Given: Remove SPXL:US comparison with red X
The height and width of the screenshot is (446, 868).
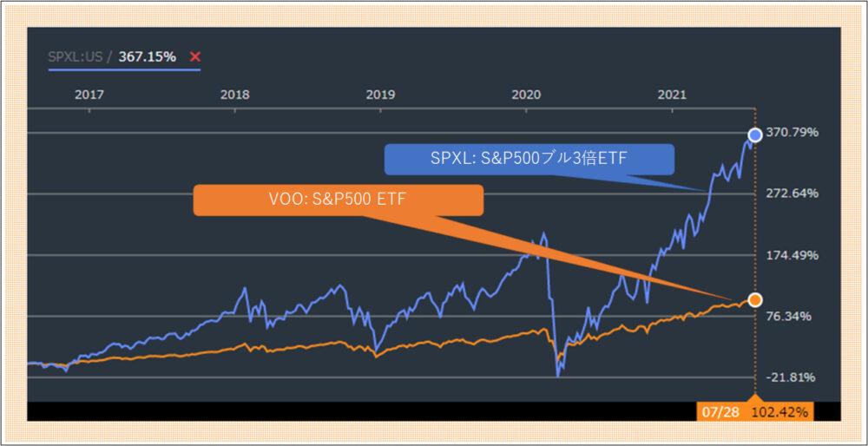Looking at the screenshot, I should point(194,56).
